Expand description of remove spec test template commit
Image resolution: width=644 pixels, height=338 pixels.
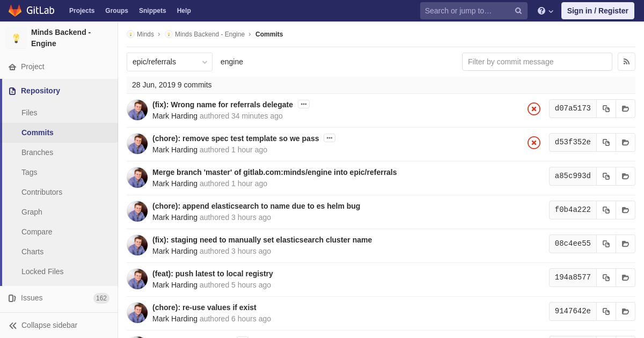pos(330,138)
